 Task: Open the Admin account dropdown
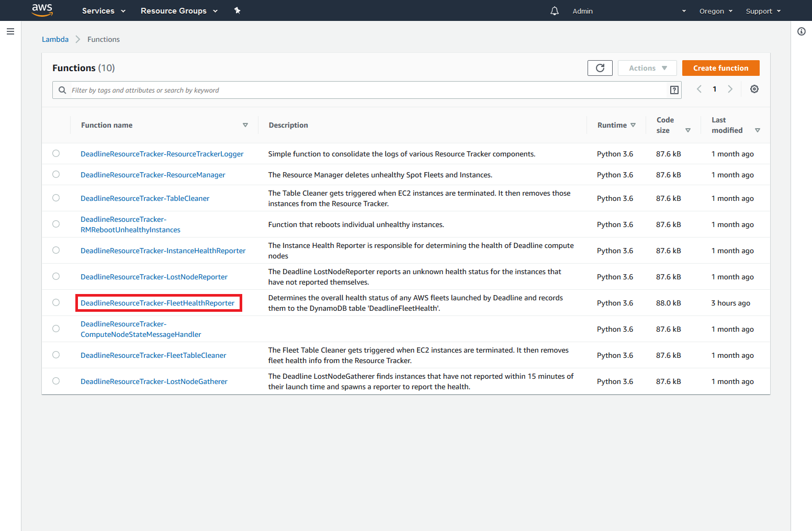(629, 11)
